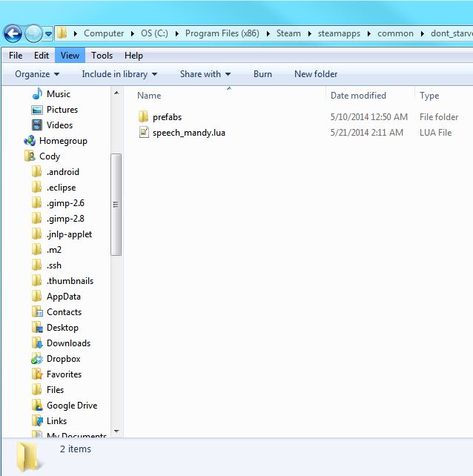The width and height of the screenshot is (473, 476).
Task: Click the New folder button
Action: (316, 74)
